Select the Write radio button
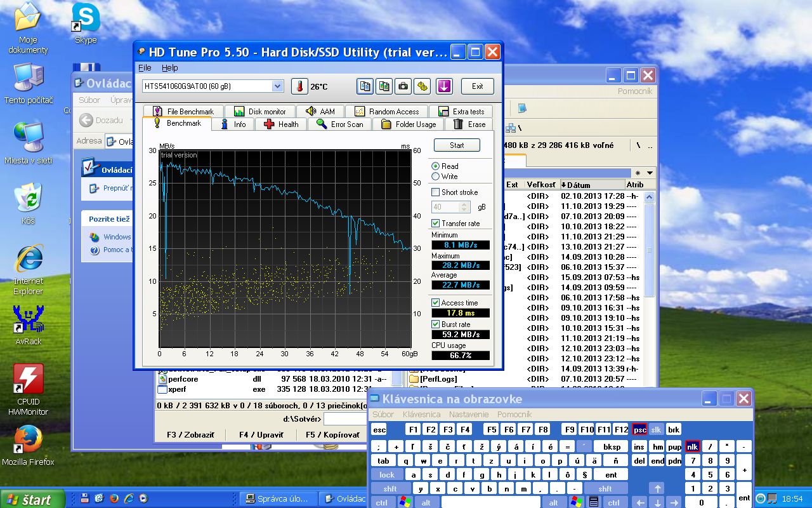This screenshot has height=508, width=812. pyautogui.click(x=436, y=177)
